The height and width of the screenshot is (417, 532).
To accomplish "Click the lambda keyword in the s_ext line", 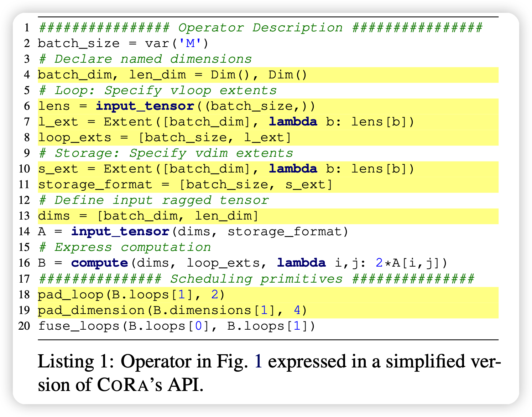I will (293, 169).
